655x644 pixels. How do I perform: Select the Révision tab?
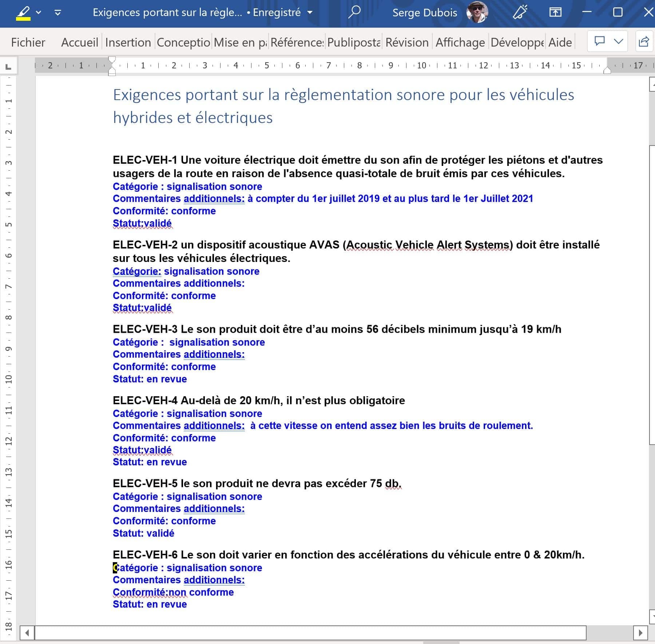pos(406,43)
